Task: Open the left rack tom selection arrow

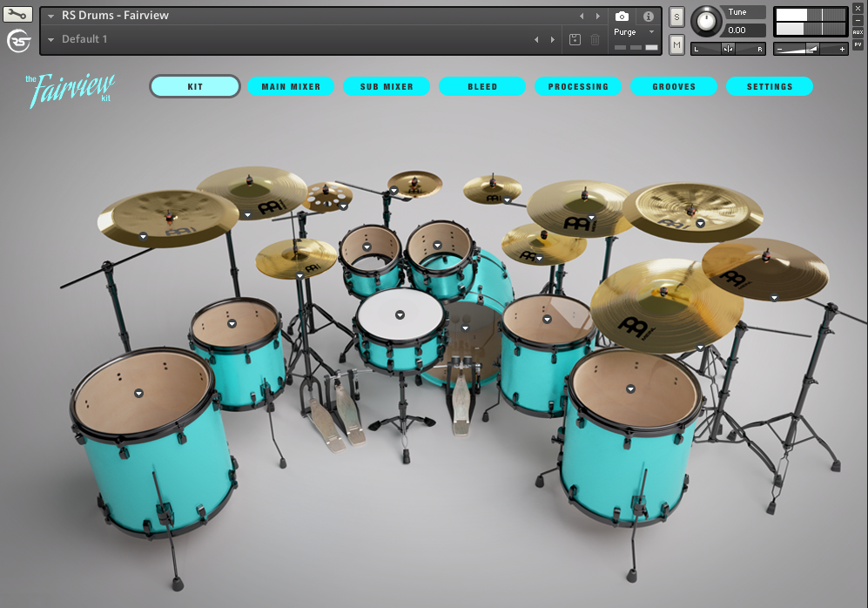Action: (x=367, y=247)
